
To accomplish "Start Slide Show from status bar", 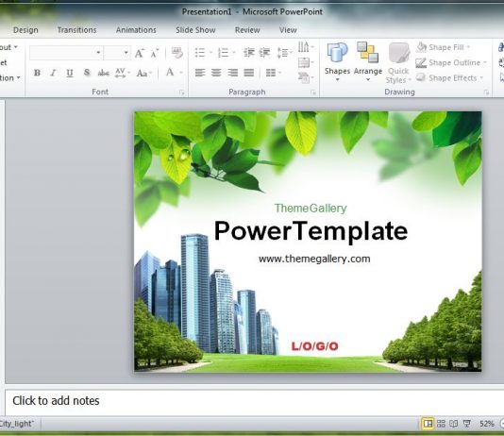I will click(466, 424).
